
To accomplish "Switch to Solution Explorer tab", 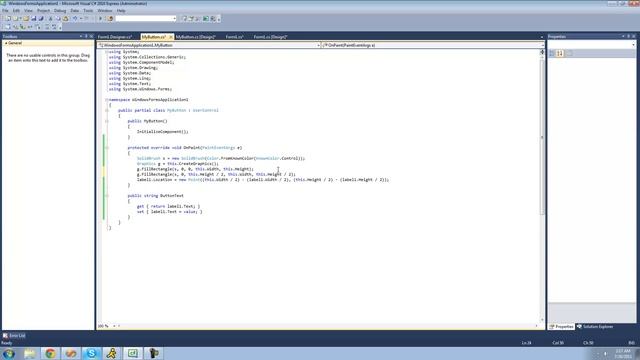I will pos(595,327).
